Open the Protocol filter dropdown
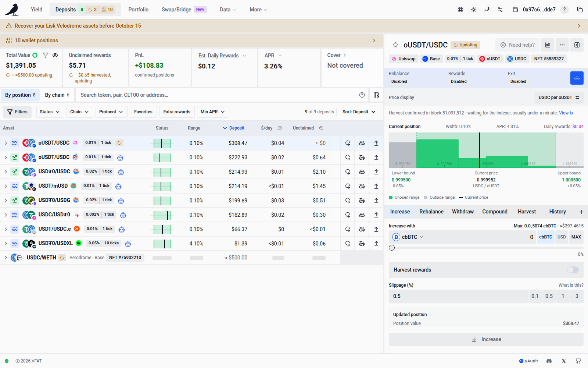The image size is (588, 368). coord(111,112)
